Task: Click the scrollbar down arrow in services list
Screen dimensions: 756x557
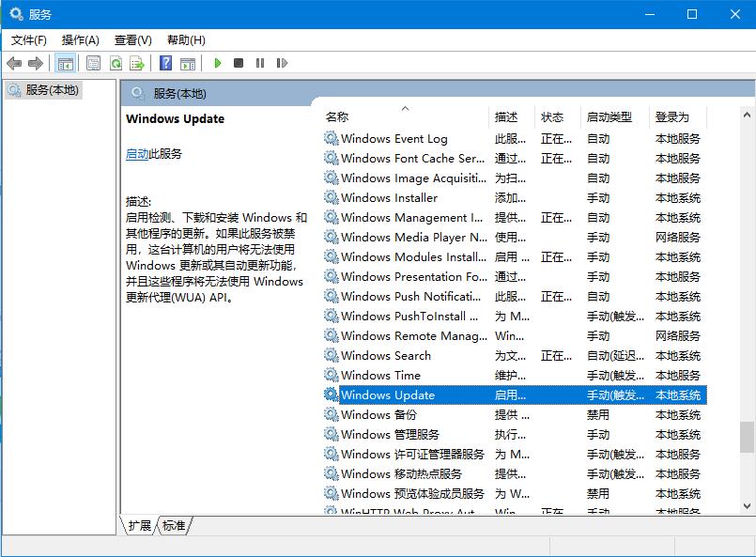Action: pos(747,506)
